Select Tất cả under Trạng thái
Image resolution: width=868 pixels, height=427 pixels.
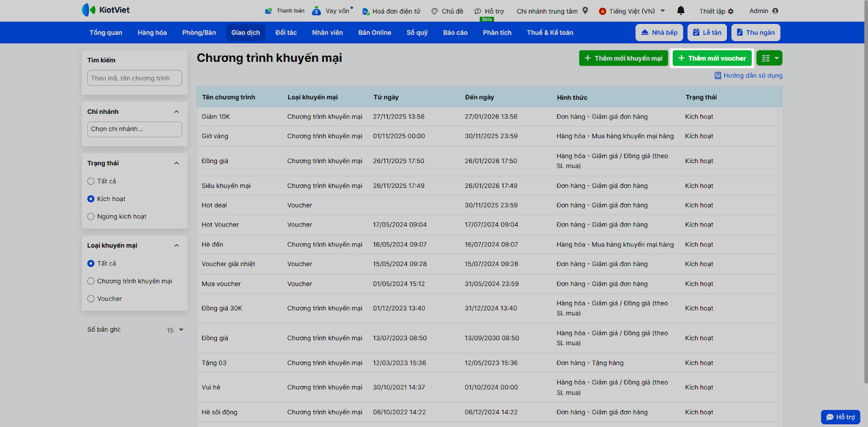[x=91, y=182]
